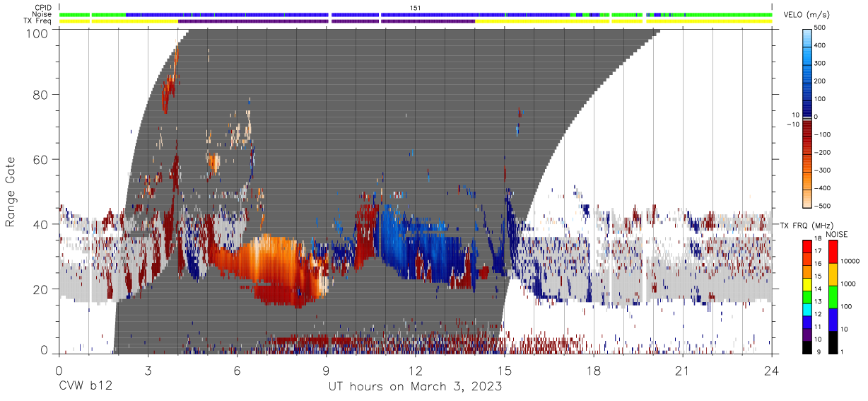Pick the purple 10–11 MHz frequency swatch
The image size is (868, 401).
click(x=808, y=333)
